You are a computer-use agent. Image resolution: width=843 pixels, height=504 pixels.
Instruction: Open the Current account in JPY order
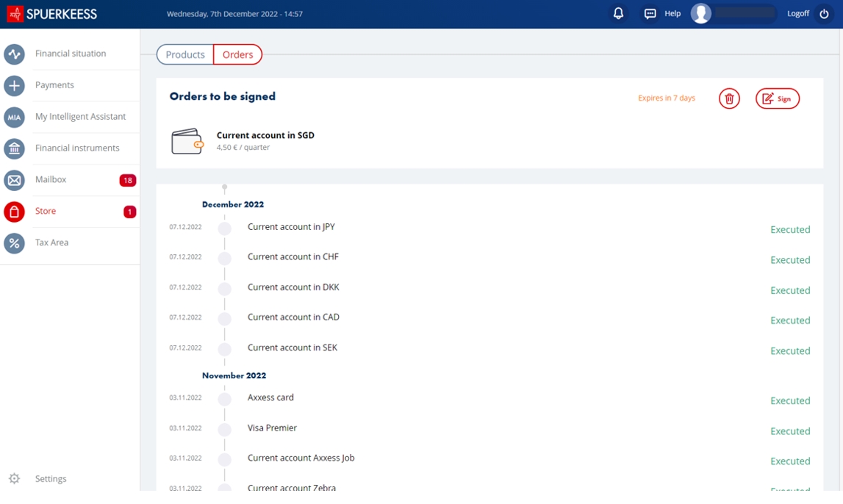click(x=291, y=227)
